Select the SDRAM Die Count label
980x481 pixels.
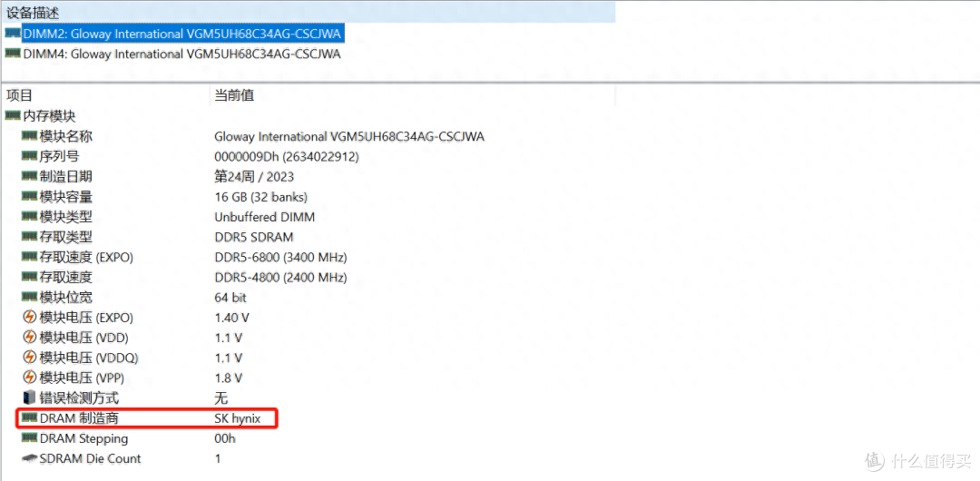(91, 458)
